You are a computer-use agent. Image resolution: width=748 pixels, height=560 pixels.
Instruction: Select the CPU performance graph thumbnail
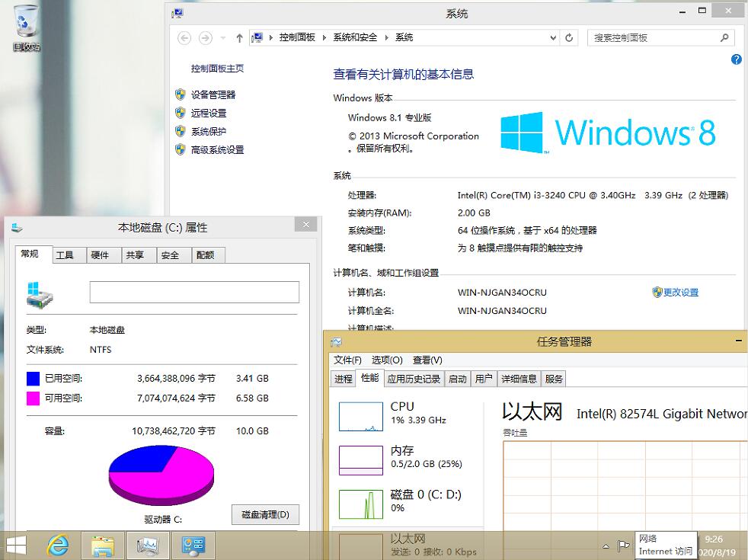(x=360, y=417)
